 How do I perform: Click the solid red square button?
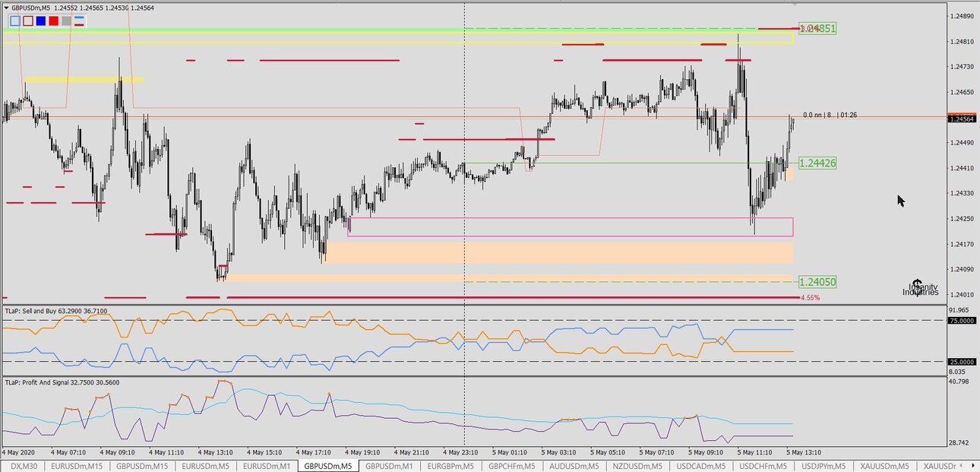pyautogui.click(x=54, y=21)
